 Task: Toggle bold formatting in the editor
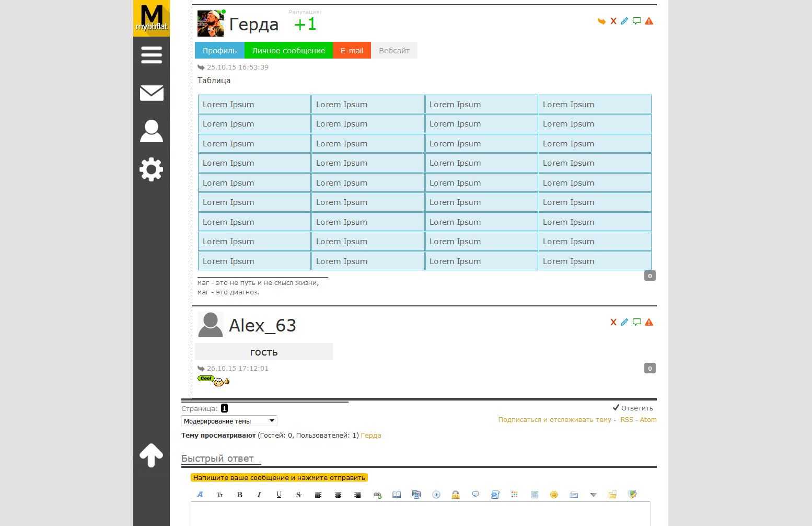tap(240, 495)
